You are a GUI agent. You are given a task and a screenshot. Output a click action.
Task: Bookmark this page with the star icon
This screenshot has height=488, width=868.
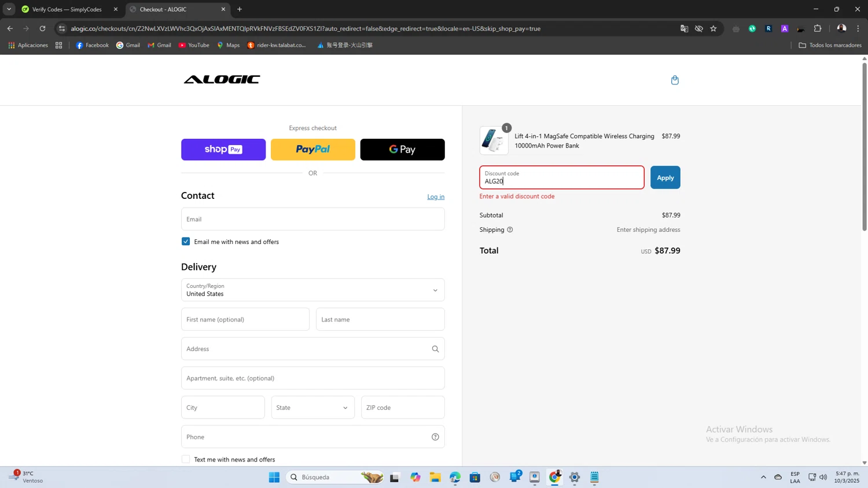pyautogui.click(x=713, y=28)
